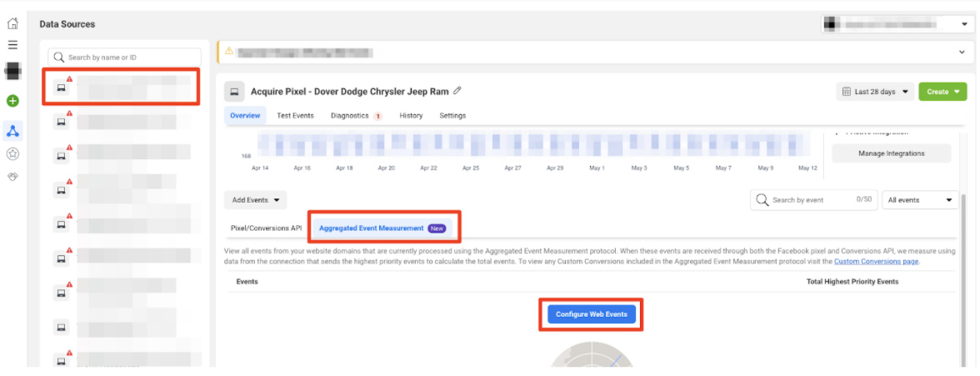Open the green Create dropdown
The height and width of the screenshot is (376, 980).
[942, 92]
